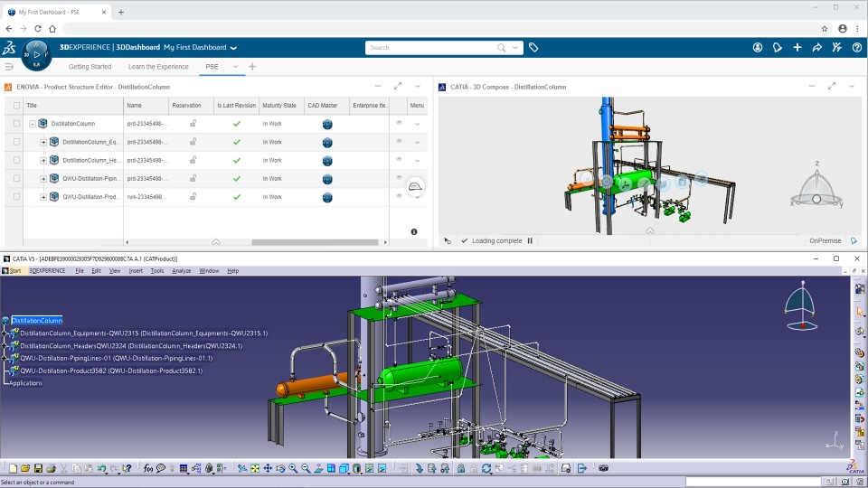Toggle eye visibility for DistillationColumn_Eq row
Viewport: 868px width, 488px height.
(399, 141)
